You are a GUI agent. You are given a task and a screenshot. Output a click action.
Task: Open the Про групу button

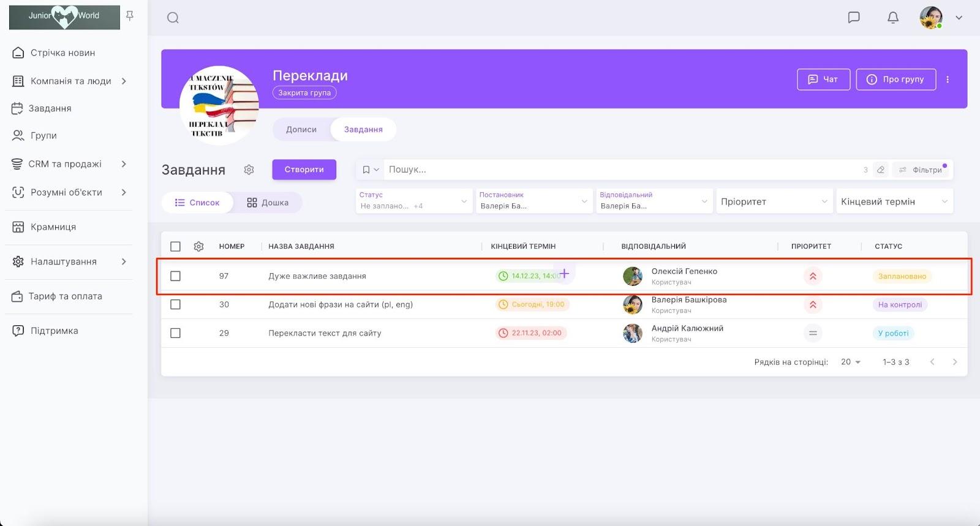coord(895,80)
